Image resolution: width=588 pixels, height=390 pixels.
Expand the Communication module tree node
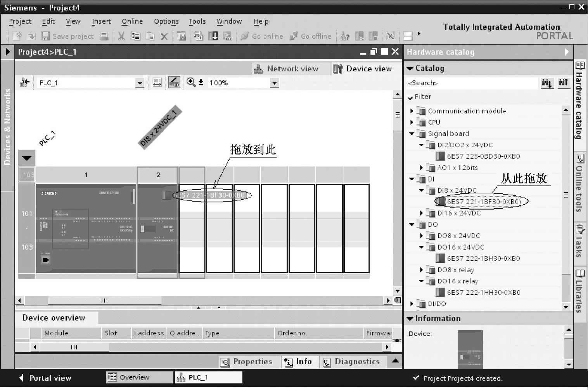click(x=412, y=111)
